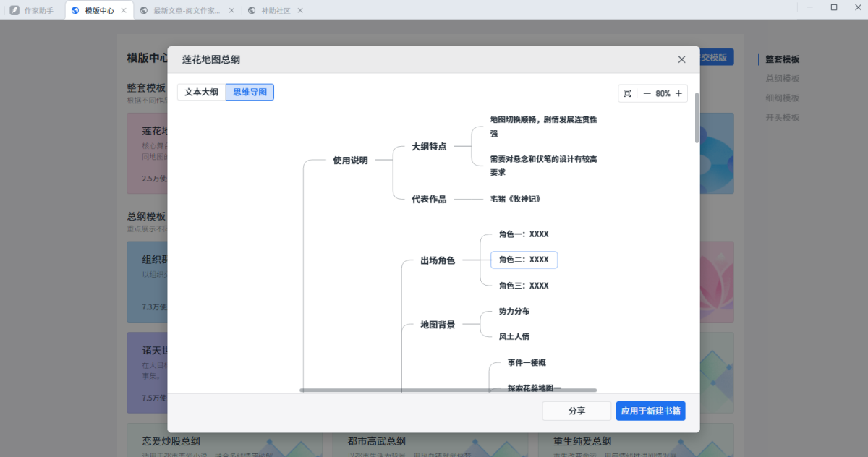
Task: Close the 神助社区 tab
Action: [300, 11]
